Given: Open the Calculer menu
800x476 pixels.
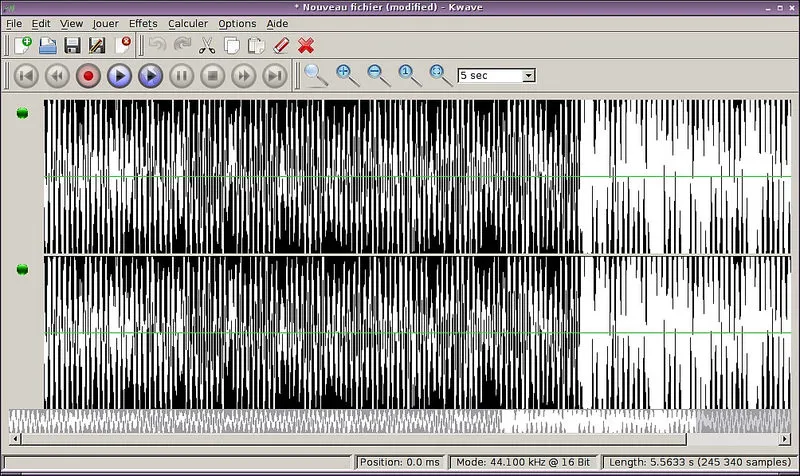Looking at the screenshot, I should pos(188,23).
